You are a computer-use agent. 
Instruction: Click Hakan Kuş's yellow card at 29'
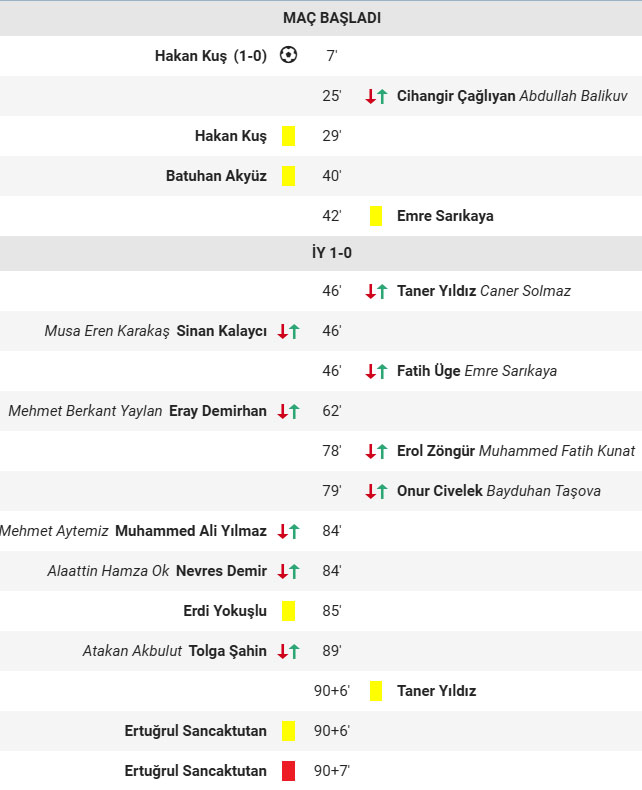(x=288, y=136)
